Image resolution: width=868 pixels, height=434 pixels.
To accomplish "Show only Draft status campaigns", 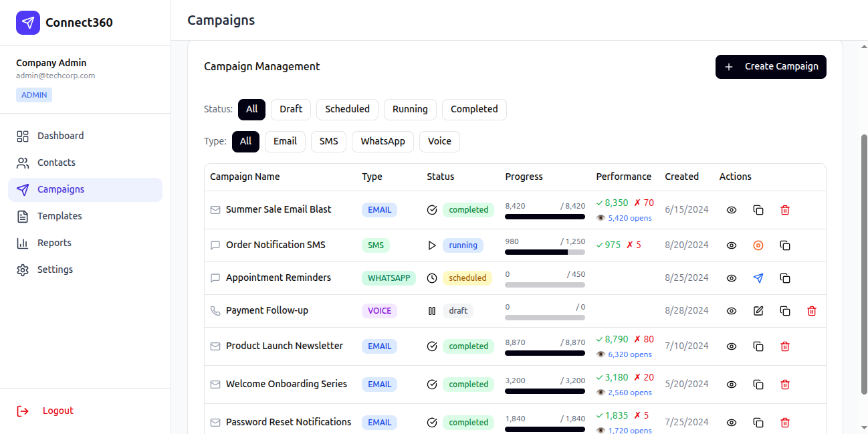I will tap(291, 109).
